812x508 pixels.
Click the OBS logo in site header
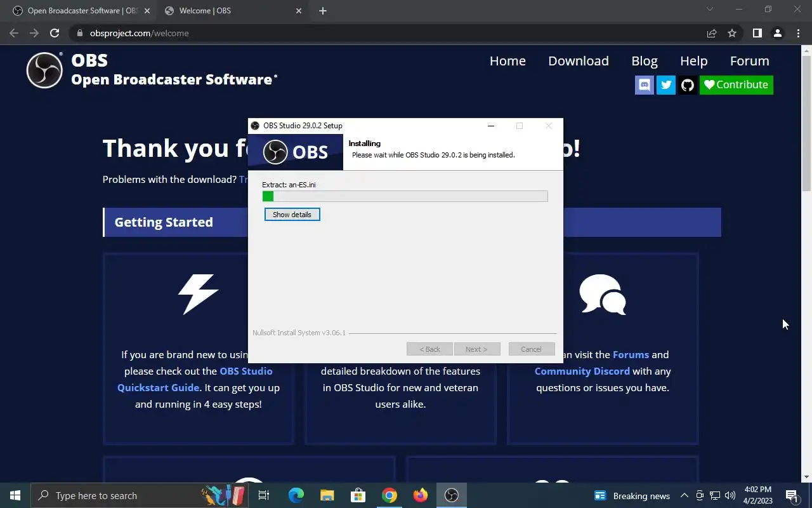click(44, 70)
